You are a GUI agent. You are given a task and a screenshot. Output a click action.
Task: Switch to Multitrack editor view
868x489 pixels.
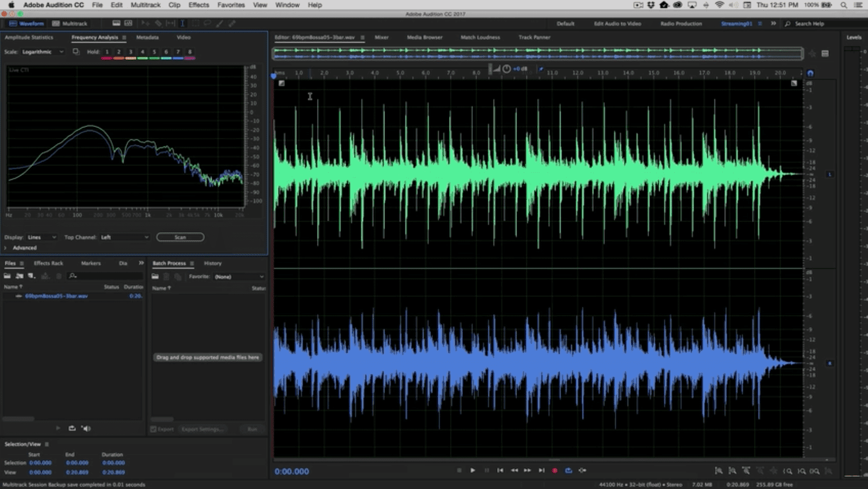coord(70,23)
